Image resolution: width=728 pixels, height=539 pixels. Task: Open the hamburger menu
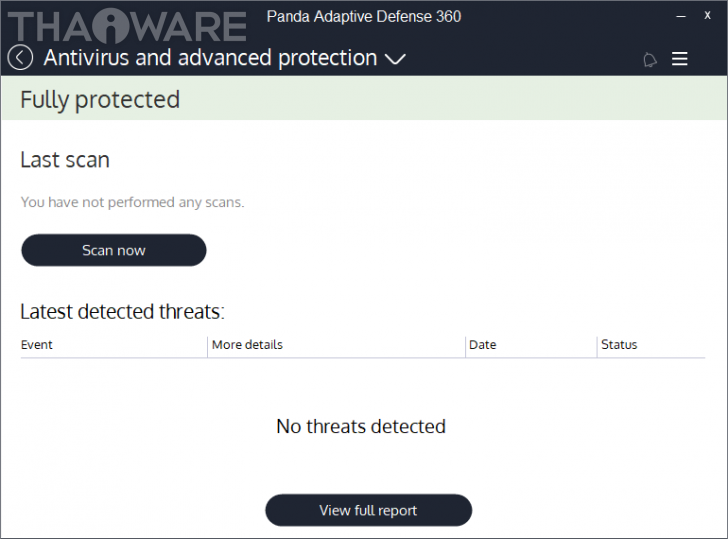679,58
